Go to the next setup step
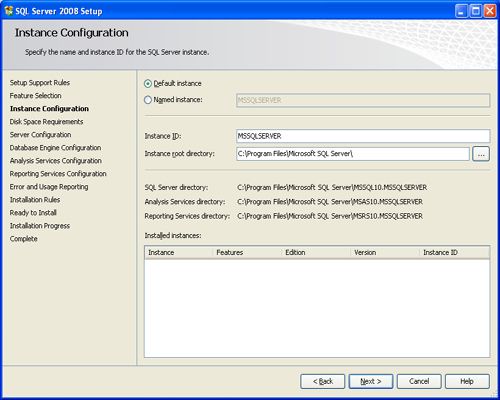Screen dimensions: 500x400 pyautogui.click(x=371, y=381)
